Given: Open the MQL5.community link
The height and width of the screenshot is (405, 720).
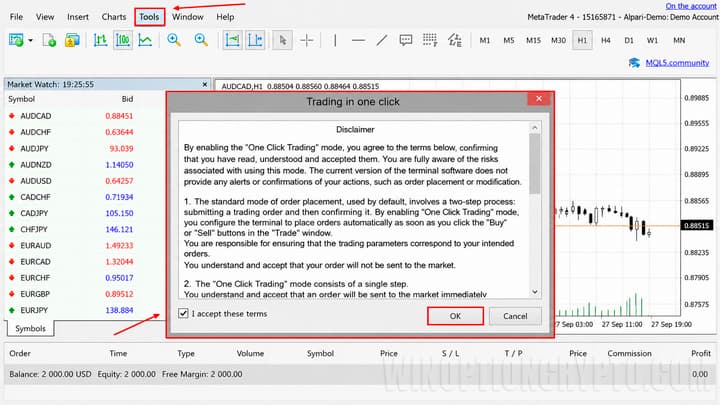Looking at the screenshot, I should 677,63.
